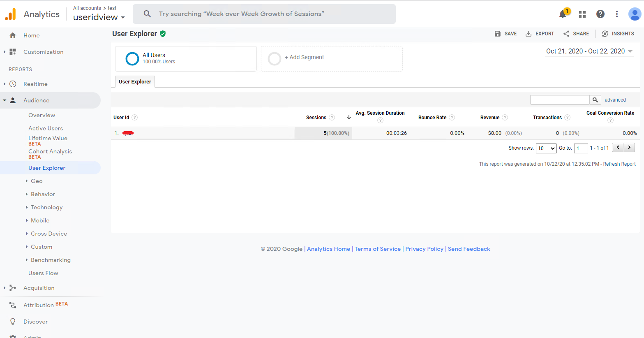Click the Customization dashboard icon
Screen dimensions: 644x338
click(13, 52)
